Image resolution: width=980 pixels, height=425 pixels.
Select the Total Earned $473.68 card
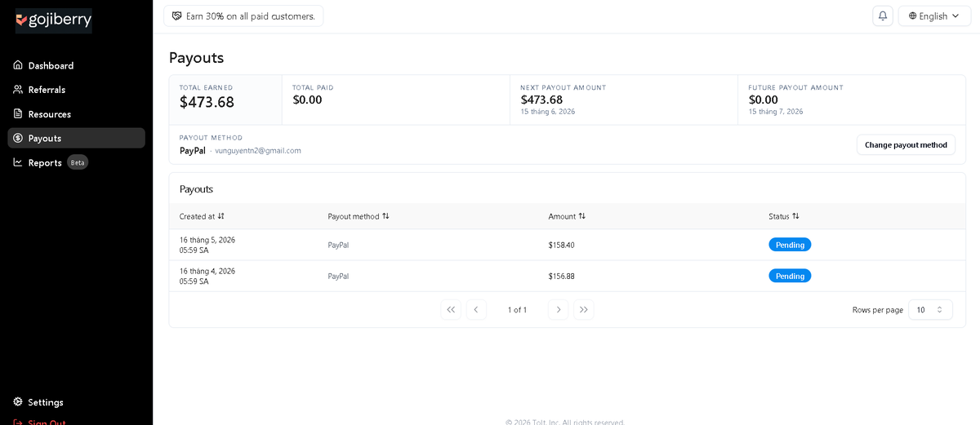[225, 100]
